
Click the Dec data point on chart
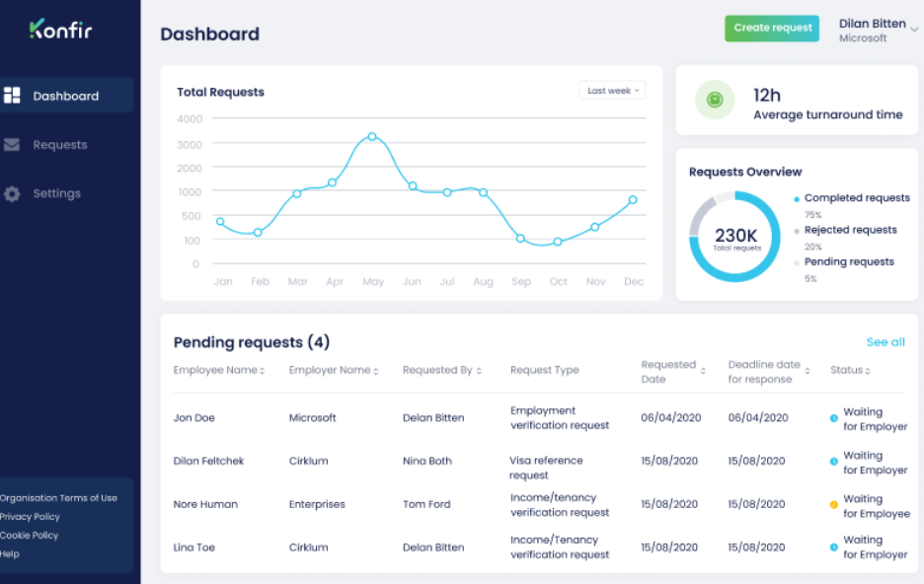(633, 199)
